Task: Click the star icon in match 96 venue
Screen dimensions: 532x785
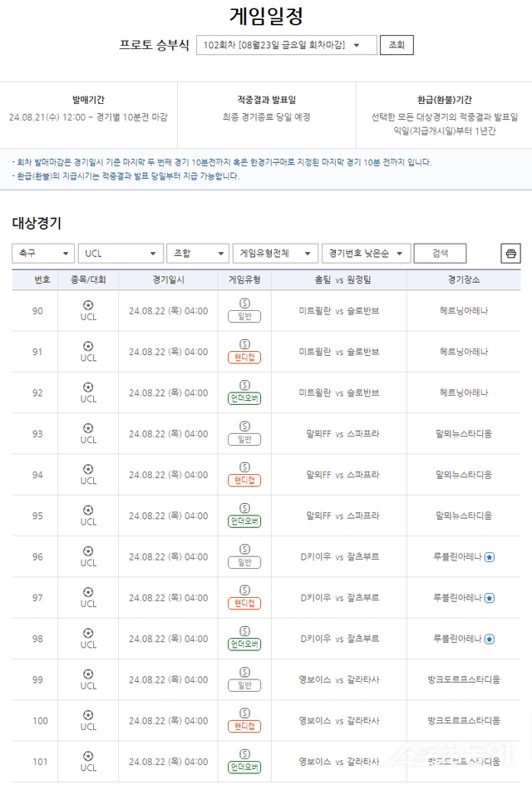Action: 490,557
